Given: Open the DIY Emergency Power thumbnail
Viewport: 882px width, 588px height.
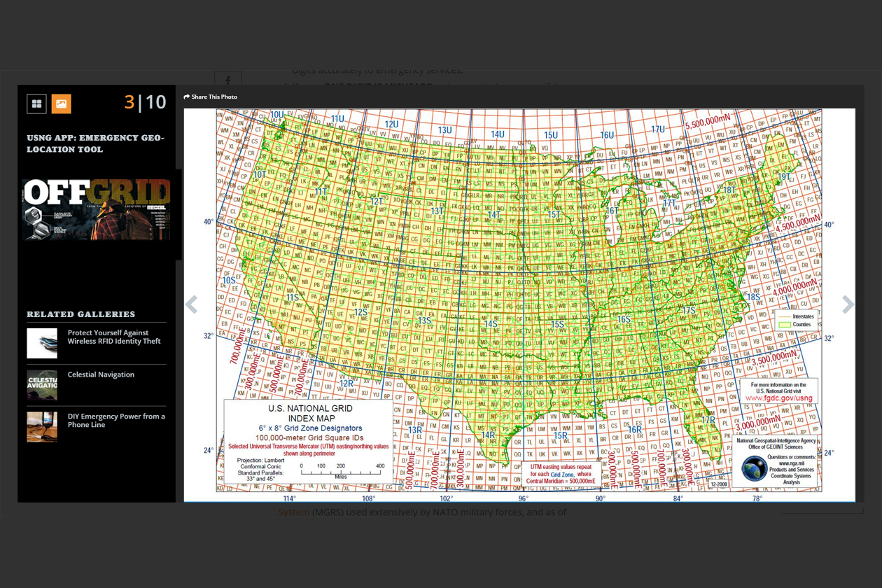Looking at the screenshot, I should coord(42,427).
